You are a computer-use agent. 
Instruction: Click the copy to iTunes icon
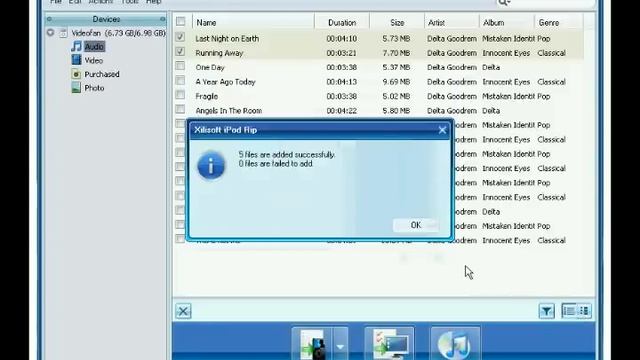(x=455, y=344)
